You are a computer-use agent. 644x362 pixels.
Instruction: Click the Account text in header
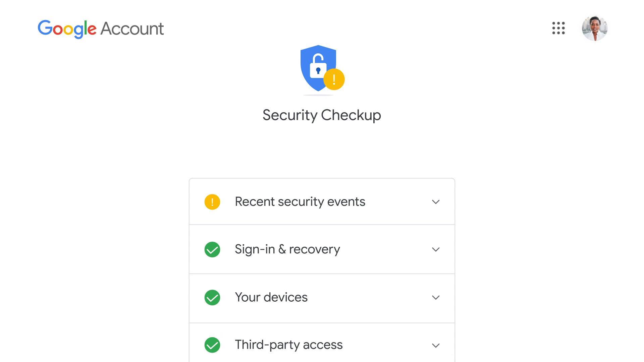point(132,28)
